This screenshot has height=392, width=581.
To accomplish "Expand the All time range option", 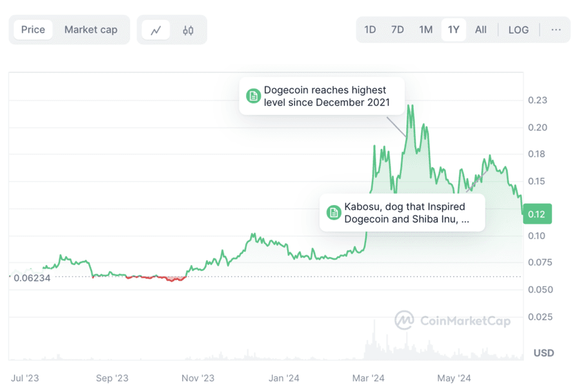I will coord(480,29).
